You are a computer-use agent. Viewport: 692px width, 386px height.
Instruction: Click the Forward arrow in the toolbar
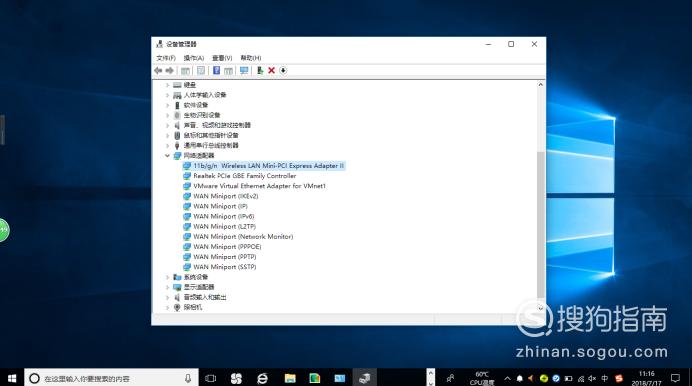[169, 71]
